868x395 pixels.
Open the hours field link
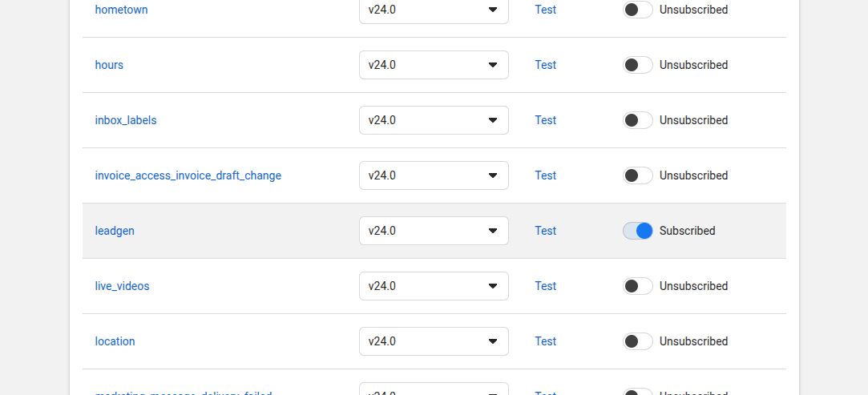109,65
